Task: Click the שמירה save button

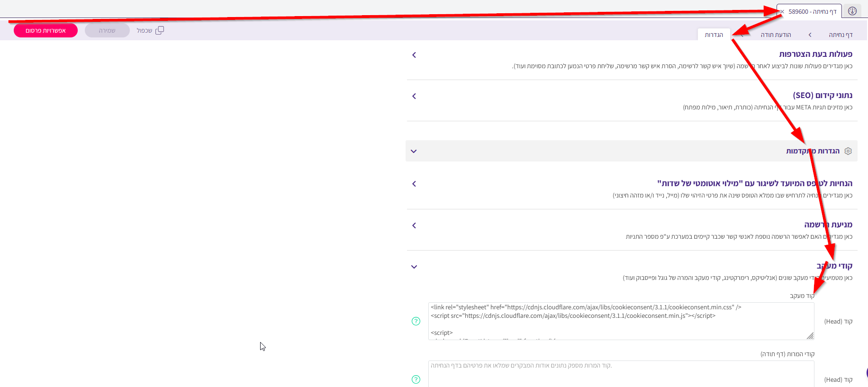Action: pyautogui.click(x=107, y=30)
